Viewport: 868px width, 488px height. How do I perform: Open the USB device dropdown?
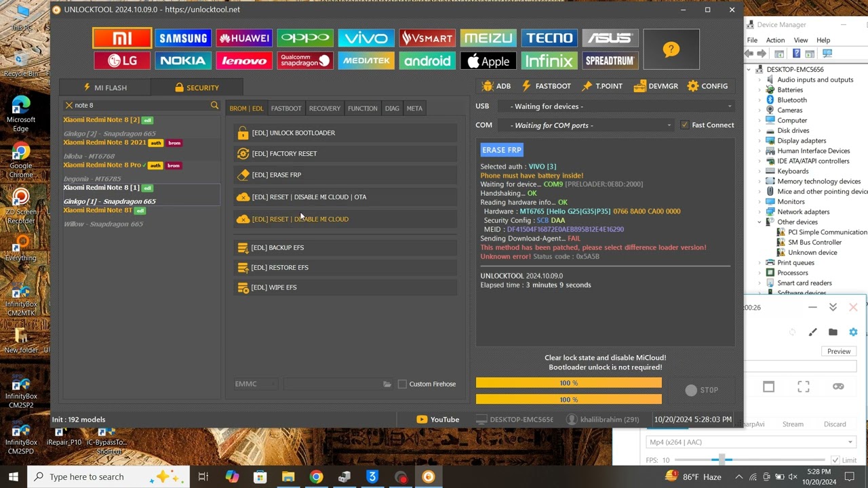(616, 106)
